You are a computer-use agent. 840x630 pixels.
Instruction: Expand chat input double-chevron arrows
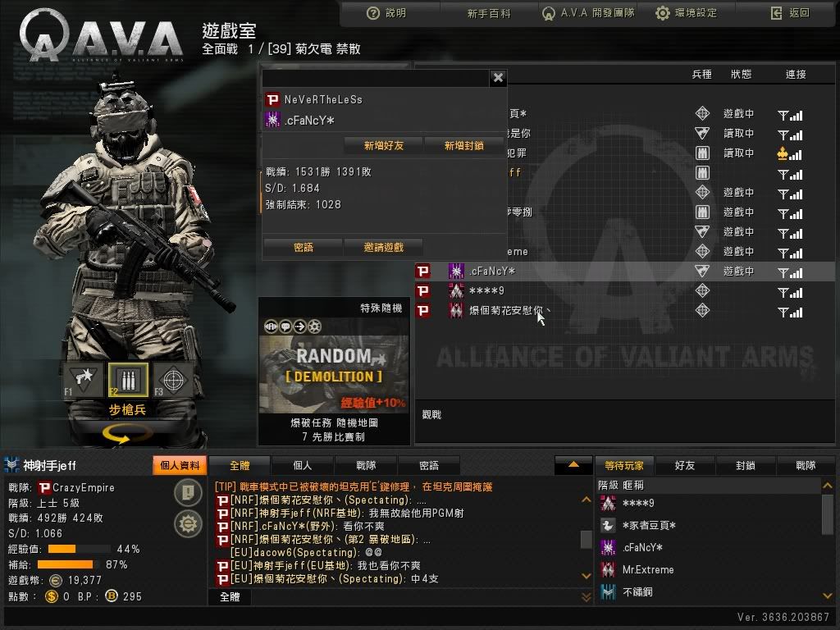(x=586, y=597)
